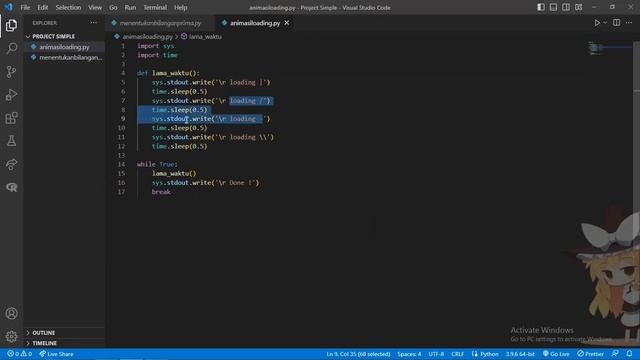640x360 pixels.
Task: Open the Run and Debug view
Action: [11, 95]
